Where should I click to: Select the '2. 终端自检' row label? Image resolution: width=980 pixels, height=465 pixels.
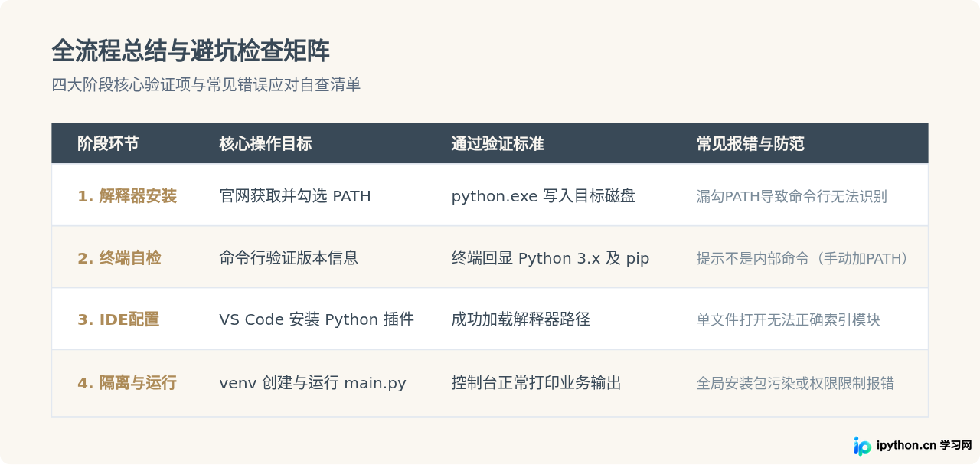(119, 258)
